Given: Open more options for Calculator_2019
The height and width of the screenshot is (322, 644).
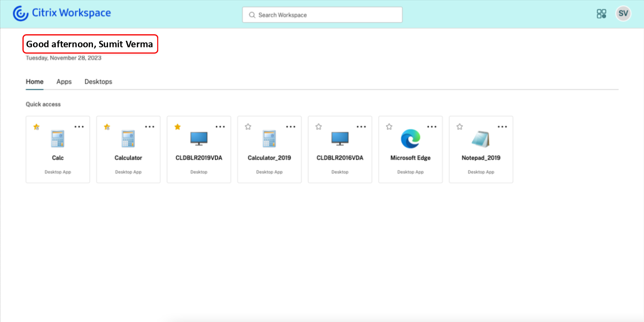Looking at the screenshot, I should [x=291, y=127].
